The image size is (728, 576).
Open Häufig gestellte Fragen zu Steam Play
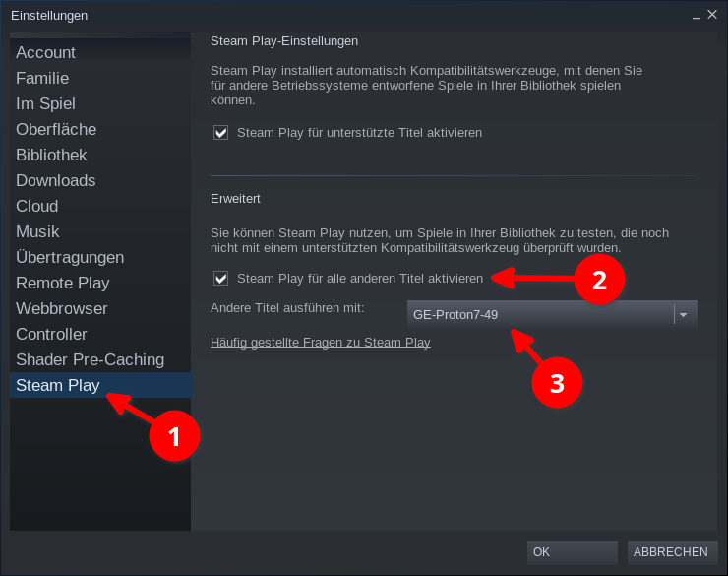[x=321, y=343]
